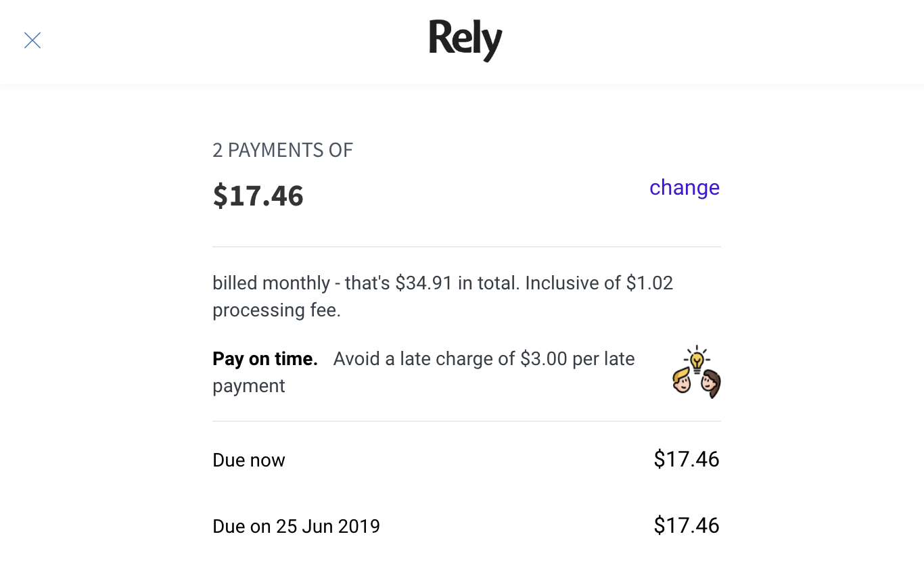Click the $3.00 late charge figure
924x572 pixels.
(x=544, y=358)
